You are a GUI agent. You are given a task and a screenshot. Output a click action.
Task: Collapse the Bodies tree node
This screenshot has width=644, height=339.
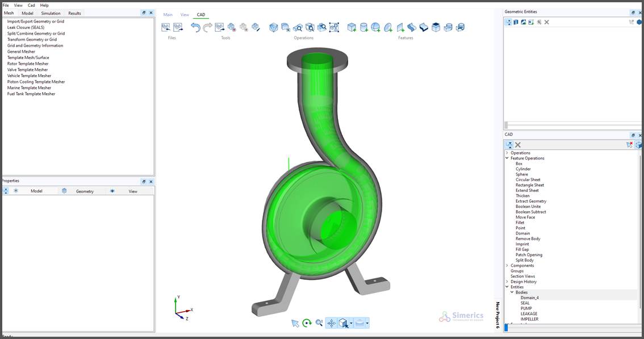[512, 292]
